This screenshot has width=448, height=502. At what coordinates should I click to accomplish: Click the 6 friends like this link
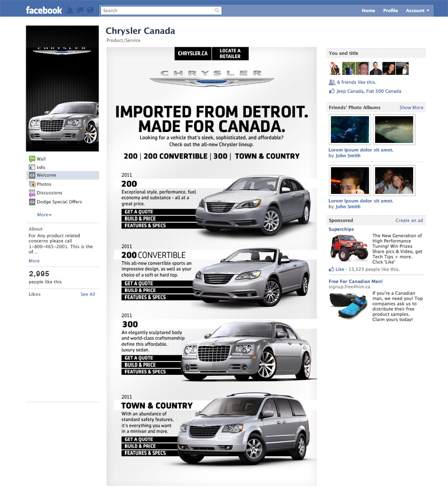click(x=356, y=82)
